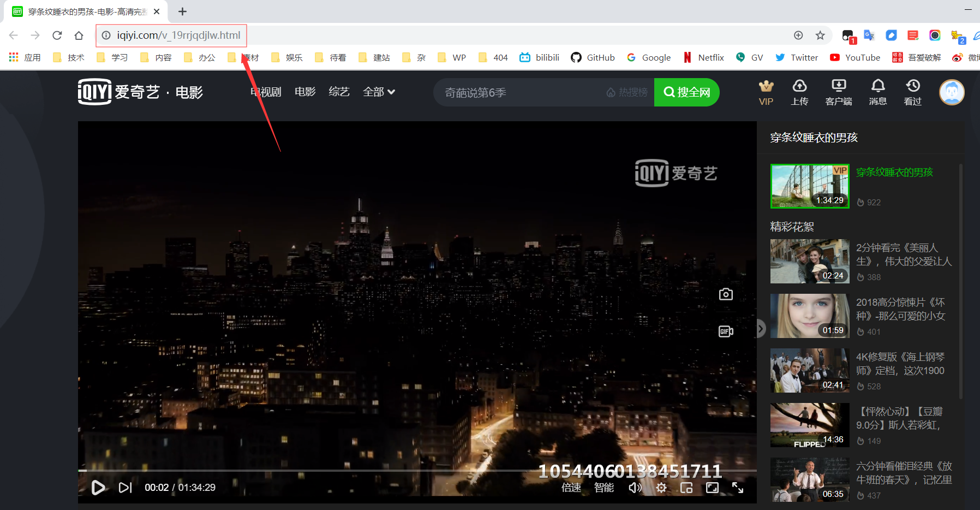This screenshot has width=980, height=510.
Task: Open the 技术 bookmark folder
Action: pos(69,57)
